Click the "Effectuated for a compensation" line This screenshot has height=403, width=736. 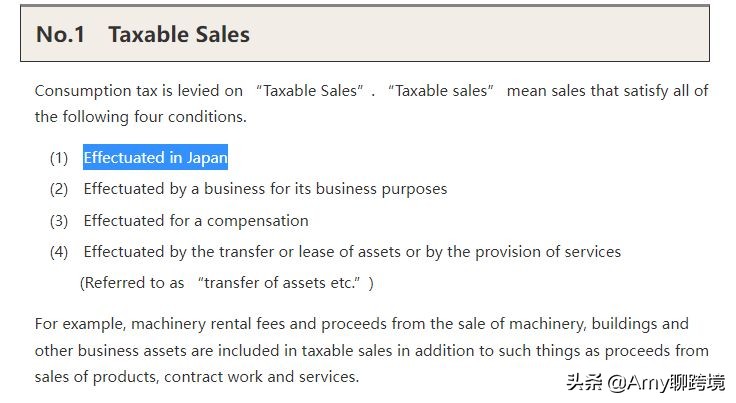point(196,220)
